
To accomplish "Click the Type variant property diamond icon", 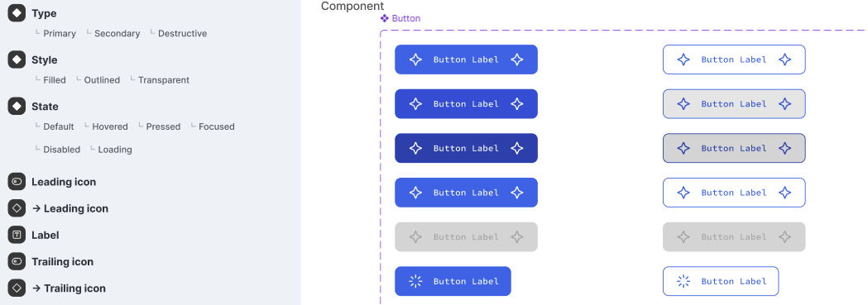I will click(x=17, y=13).
